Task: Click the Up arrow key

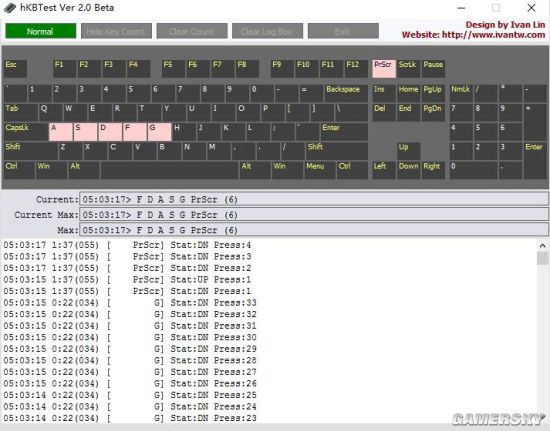Action: click(408, 151)
